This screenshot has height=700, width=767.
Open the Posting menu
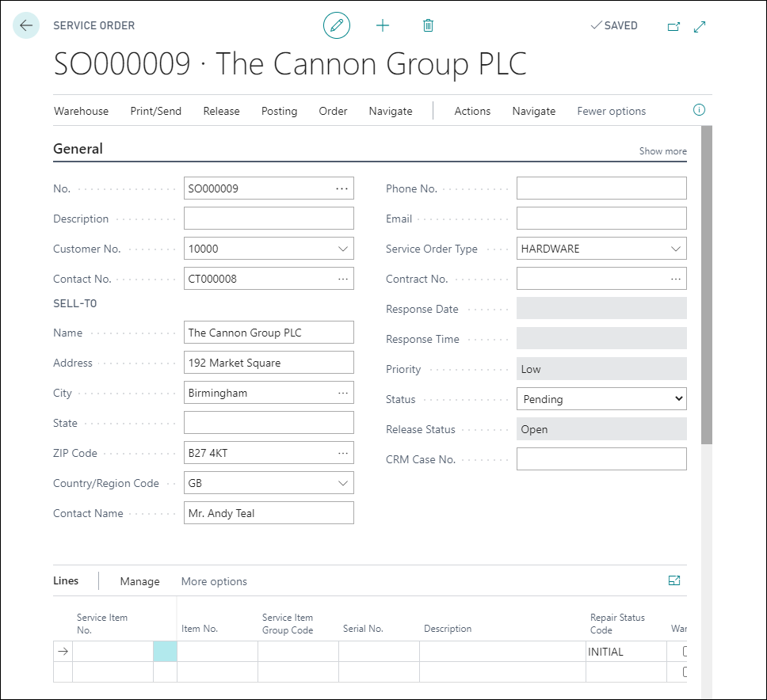(280, 111)
